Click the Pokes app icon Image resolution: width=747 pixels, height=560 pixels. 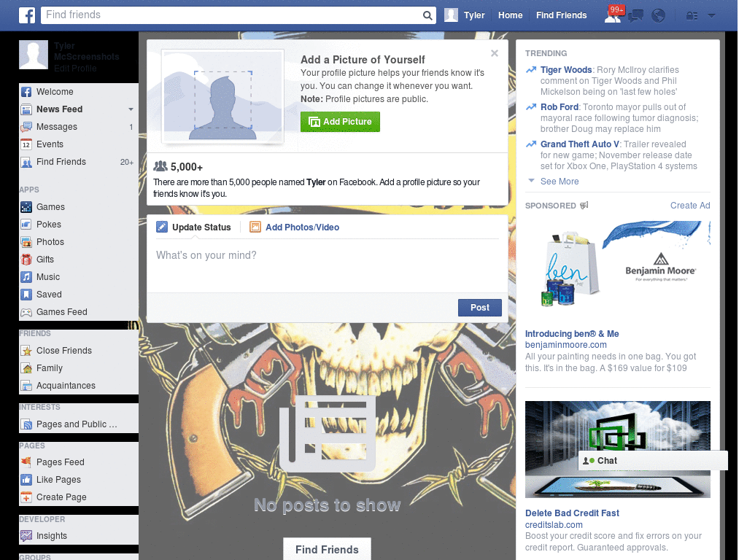pos(26,225)
